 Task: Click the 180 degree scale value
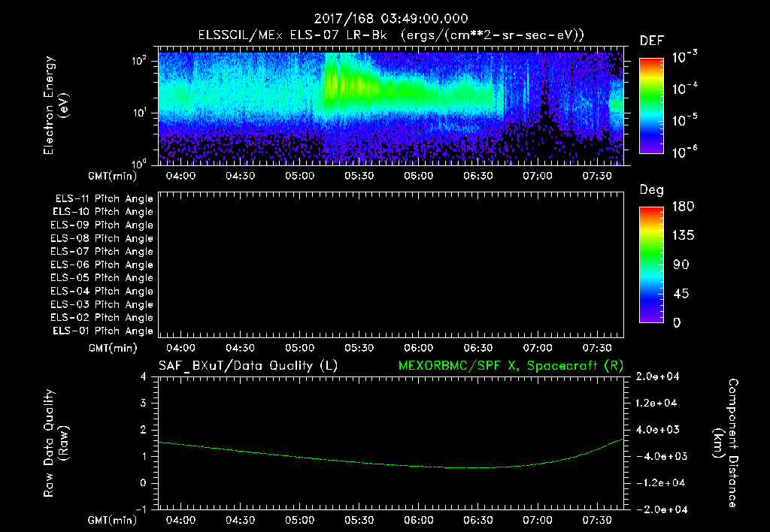coord(683,206)
